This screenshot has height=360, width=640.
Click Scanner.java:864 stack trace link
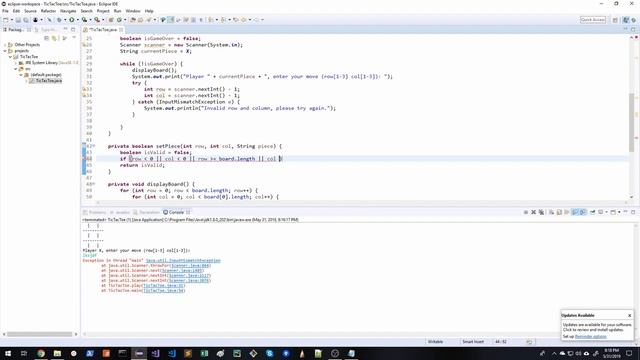[x=191, y=265]
